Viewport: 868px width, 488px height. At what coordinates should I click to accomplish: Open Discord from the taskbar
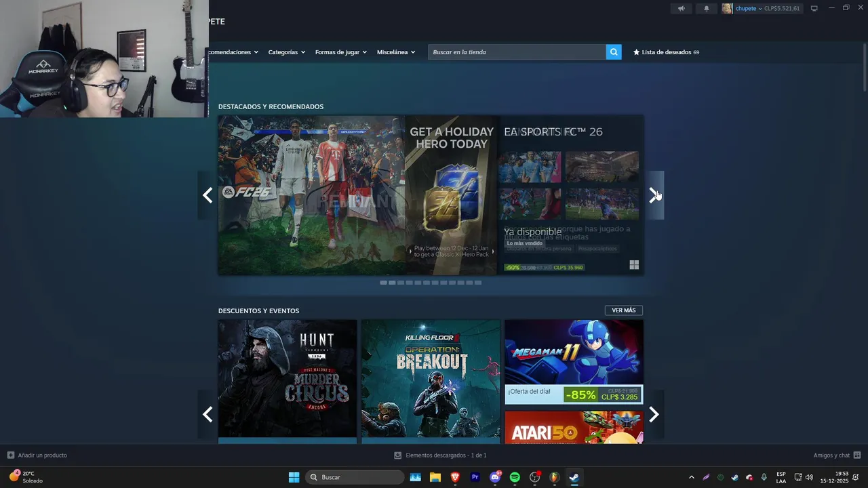[495, 477]
